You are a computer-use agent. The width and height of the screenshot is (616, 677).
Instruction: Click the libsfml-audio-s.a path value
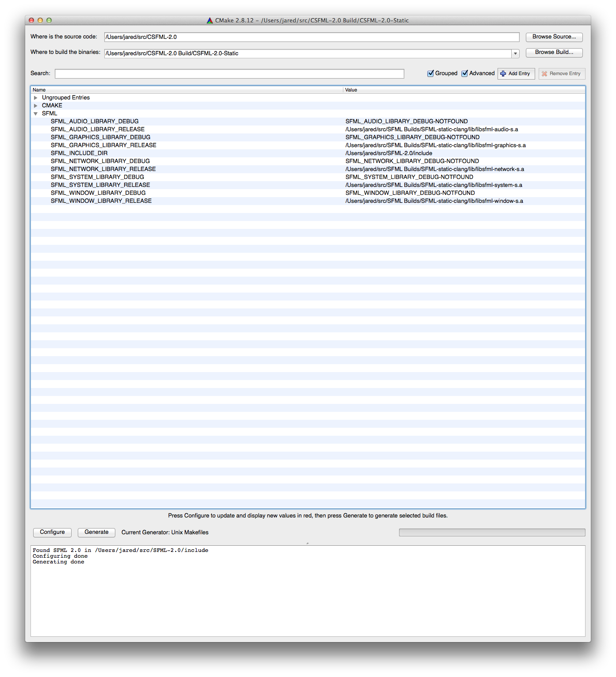(x=432, y=129)
